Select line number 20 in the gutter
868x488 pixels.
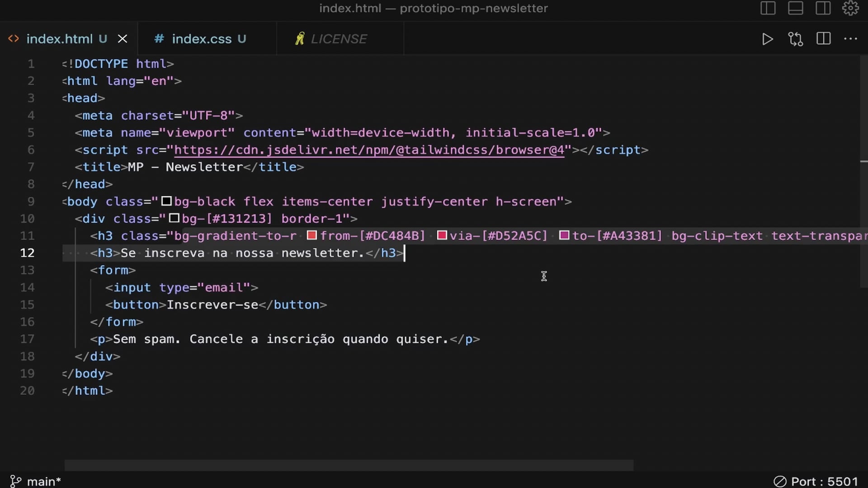[27, 391]
